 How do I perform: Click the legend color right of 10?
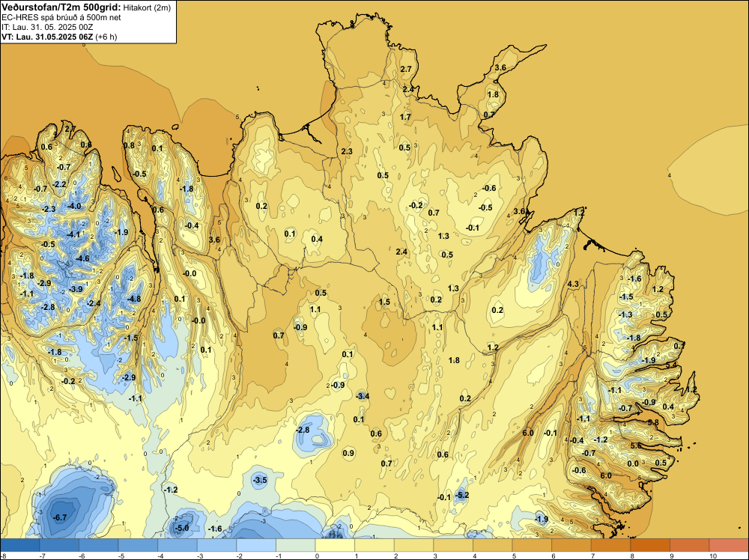click(729, 545)
